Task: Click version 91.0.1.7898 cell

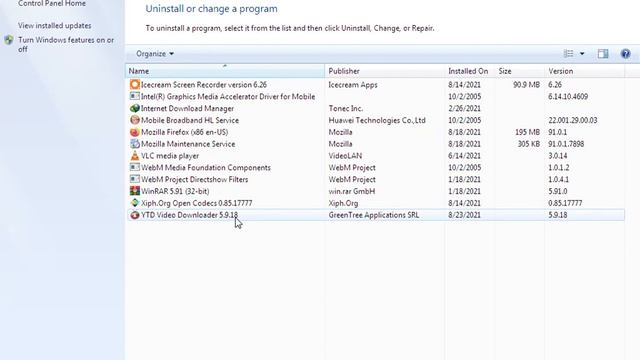Action: tap(566, 144)
